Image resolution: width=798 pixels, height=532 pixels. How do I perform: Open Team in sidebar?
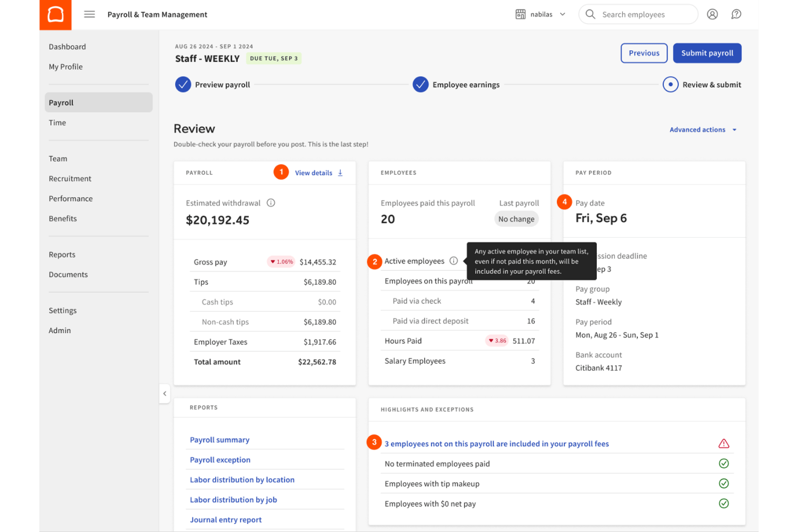tap(58, 159)
